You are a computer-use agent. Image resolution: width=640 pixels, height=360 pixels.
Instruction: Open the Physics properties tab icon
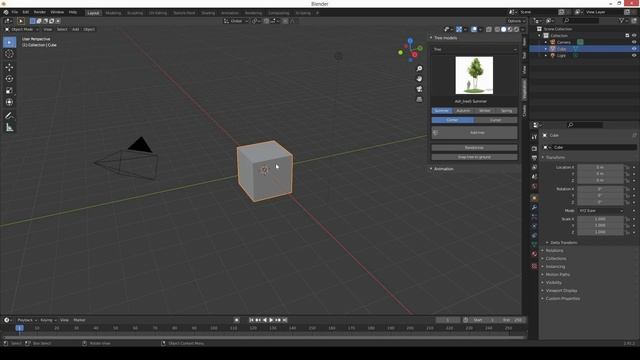pyautogui.click(x=534, y=226)
